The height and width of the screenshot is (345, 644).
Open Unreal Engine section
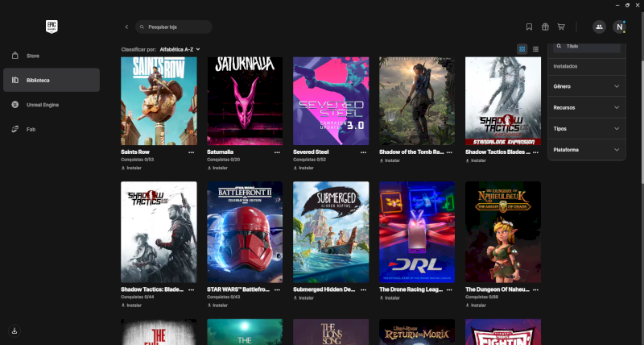(x=52, y=105)
